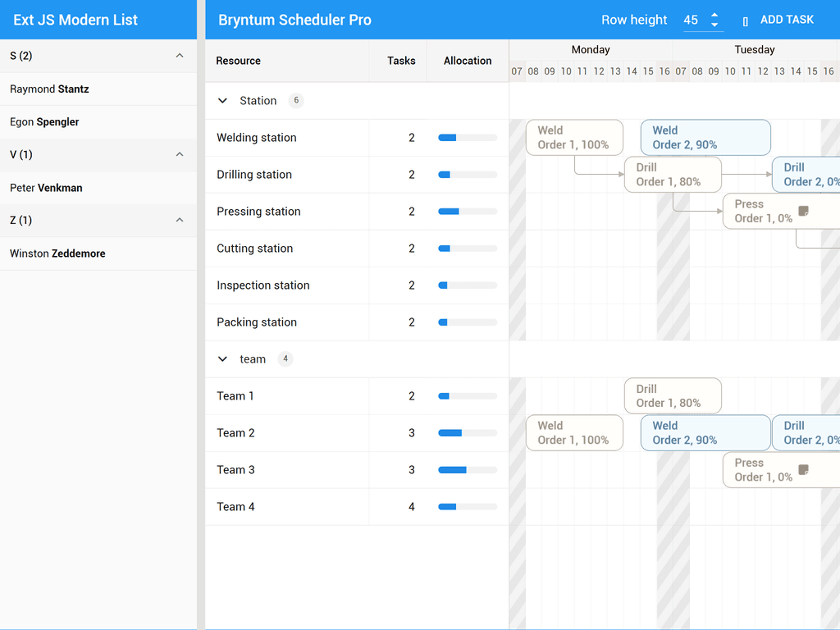Increase row height with the up arrow

coord(714,16)
